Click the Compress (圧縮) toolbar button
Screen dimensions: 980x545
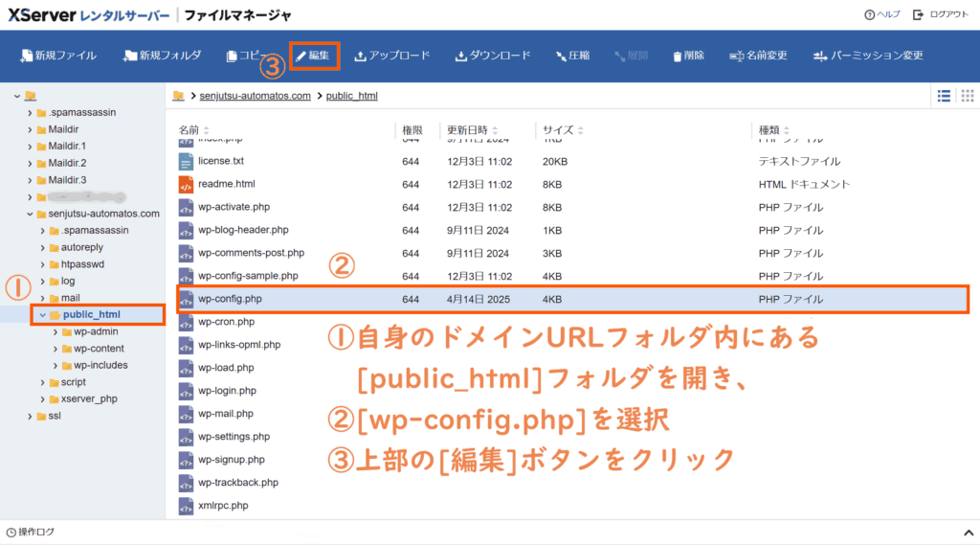(x=572, y=56)
